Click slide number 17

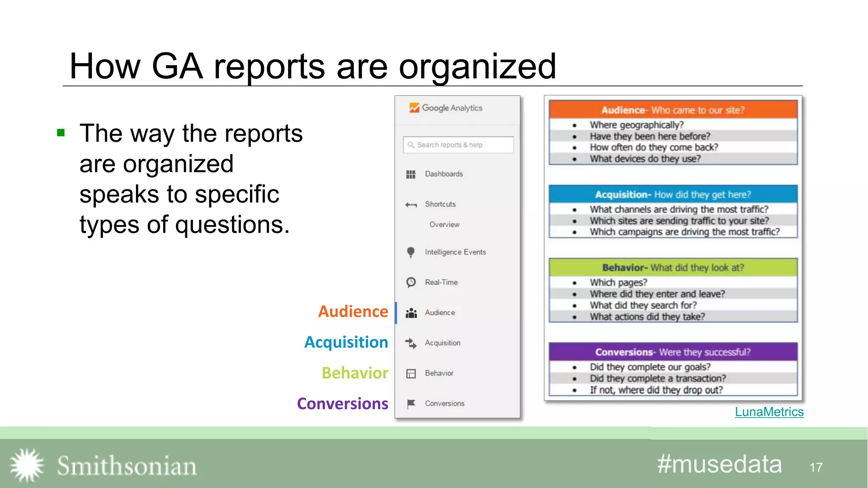click(x=816, y=468)
